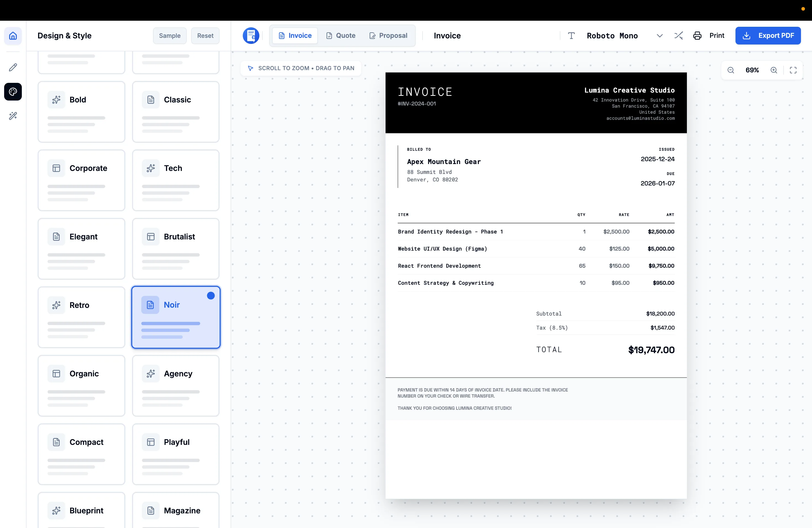Viewport: 812px width, 528px height.
Task: Select the Magazine template card
Action: tap(176, 510)
